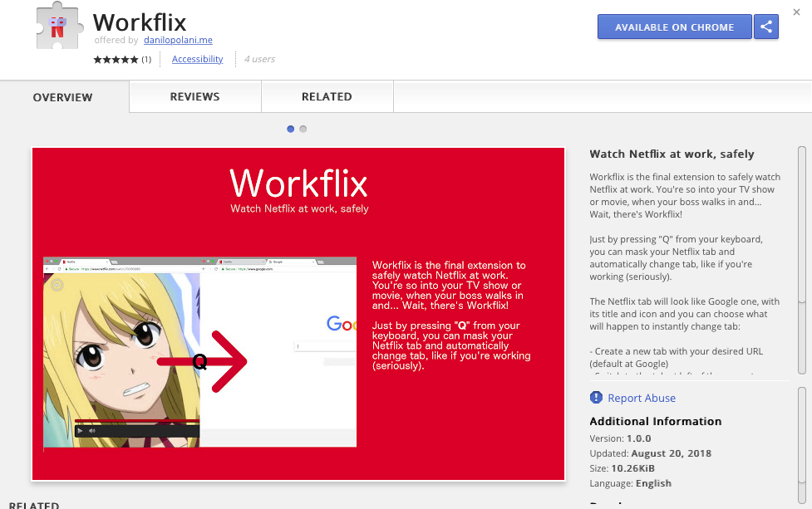This screenshot has height=509, width=812.
Task: Click the Workflix extension puzzle icon
Action: coord(60,26)
